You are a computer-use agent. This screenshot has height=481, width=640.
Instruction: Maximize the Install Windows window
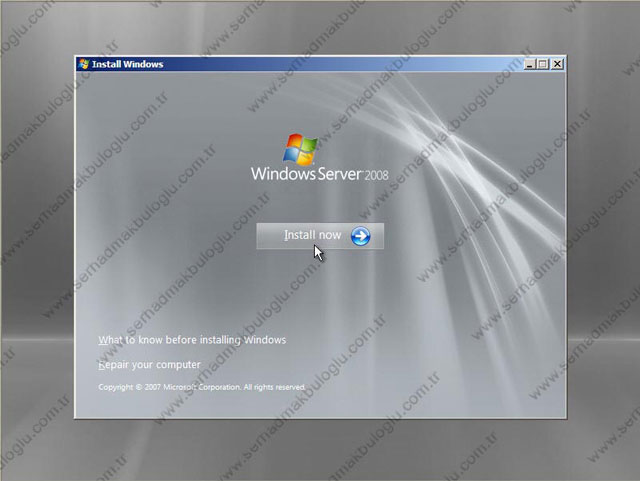(543, 64)
